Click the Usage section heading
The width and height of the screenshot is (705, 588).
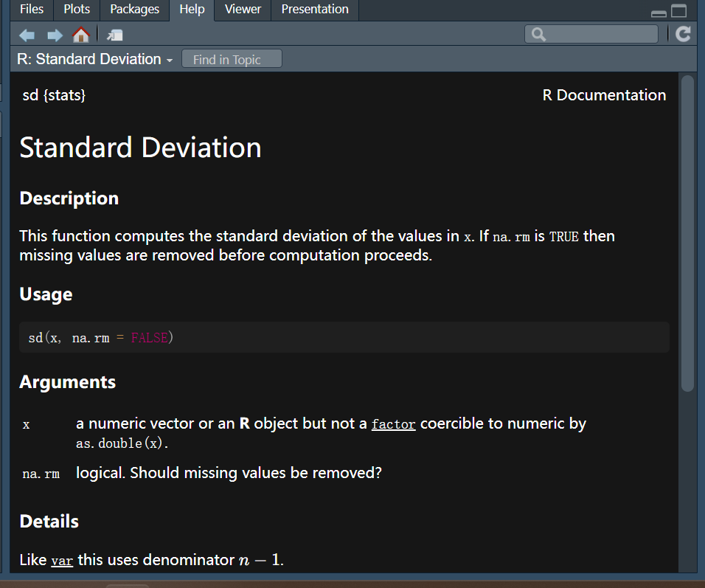click(x=46, y=294)
